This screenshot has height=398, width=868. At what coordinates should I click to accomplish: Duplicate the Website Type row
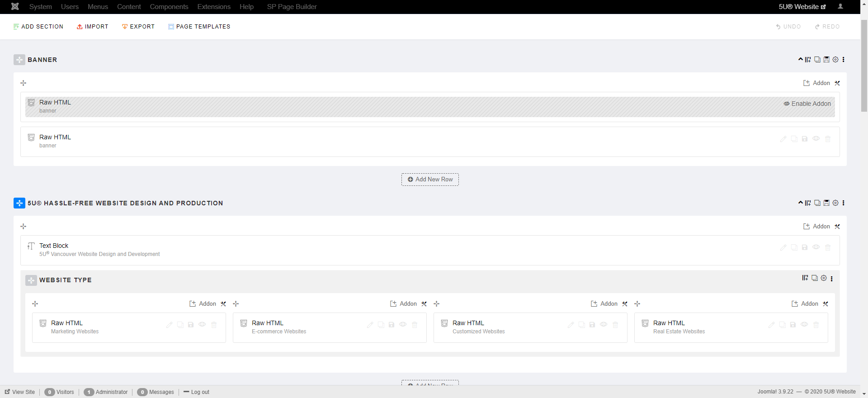815,278
